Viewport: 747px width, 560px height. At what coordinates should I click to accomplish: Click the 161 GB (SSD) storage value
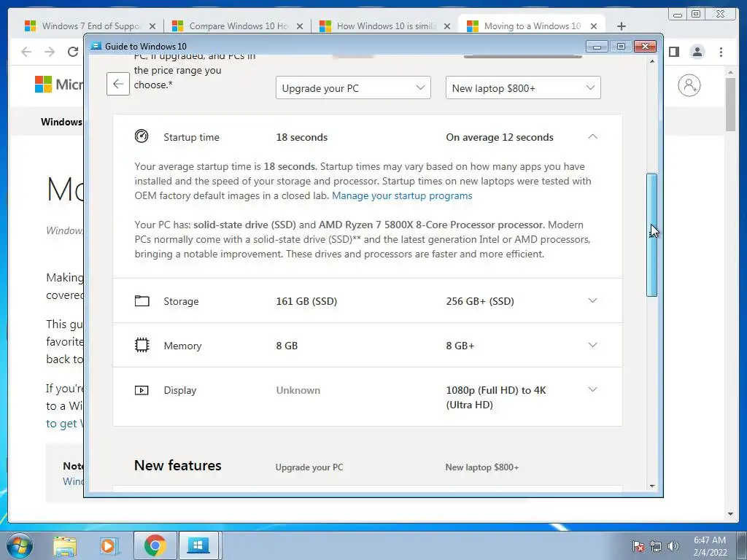point(306,301)
